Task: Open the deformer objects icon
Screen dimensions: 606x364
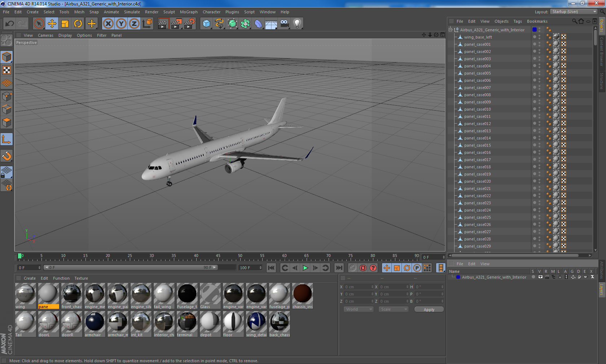Action: [x=258, y=24]
